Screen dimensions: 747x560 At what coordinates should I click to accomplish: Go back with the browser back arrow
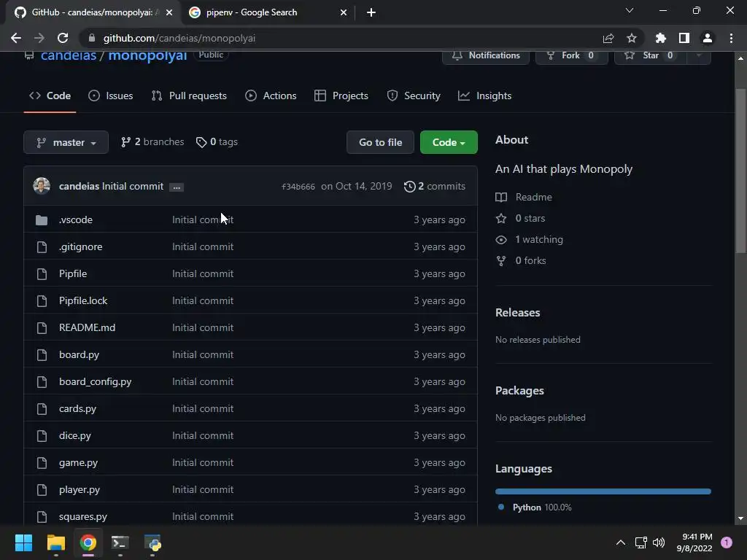[x=16, y=38]
